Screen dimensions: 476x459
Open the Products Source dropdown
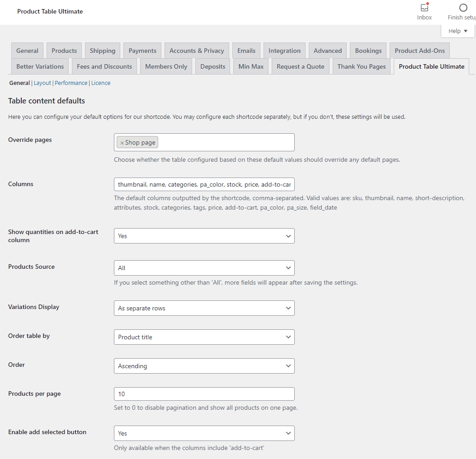tap(204, 268)
